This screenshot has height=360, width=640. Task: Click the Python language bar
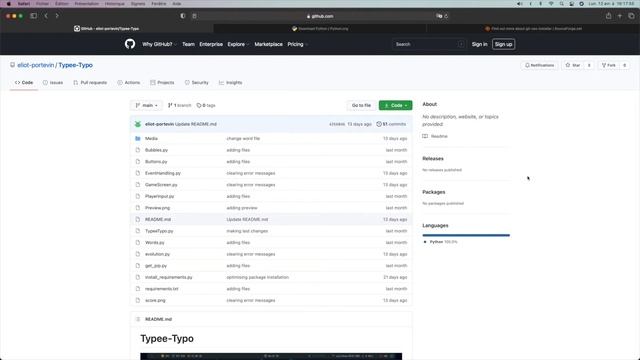pyautogui.click(x=466, y=235)
